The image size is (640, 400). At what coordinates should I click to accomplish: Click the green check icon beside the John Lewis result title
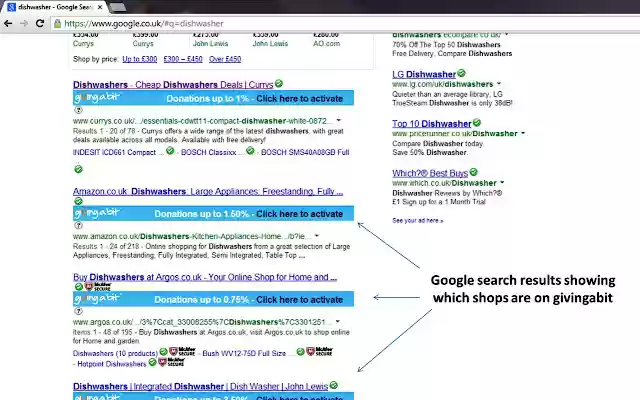click(333, 385)
